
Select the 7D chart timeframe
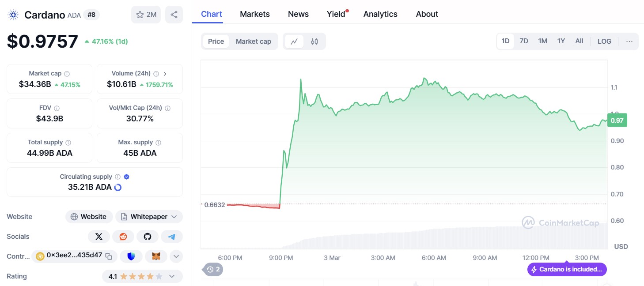point(524,41)
